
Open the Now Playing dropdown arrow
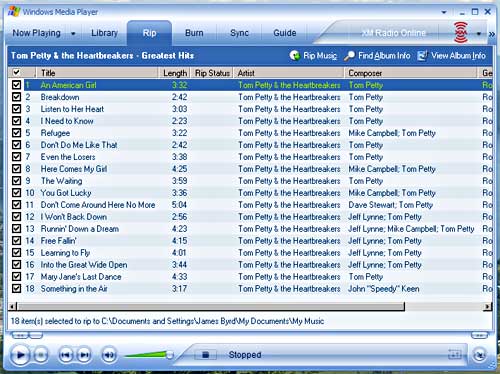coord(73,34)
